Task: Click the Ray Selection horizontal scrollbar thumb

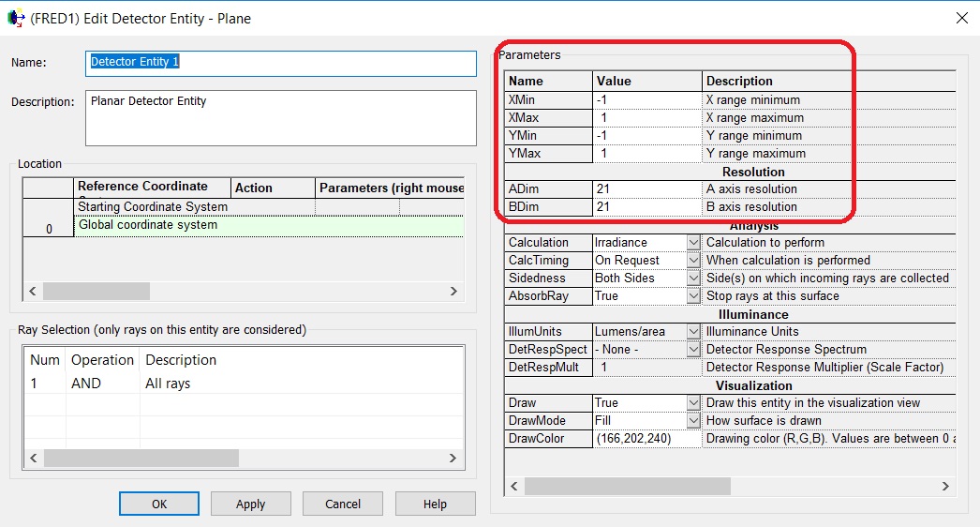Action: [x=141, y=459]
